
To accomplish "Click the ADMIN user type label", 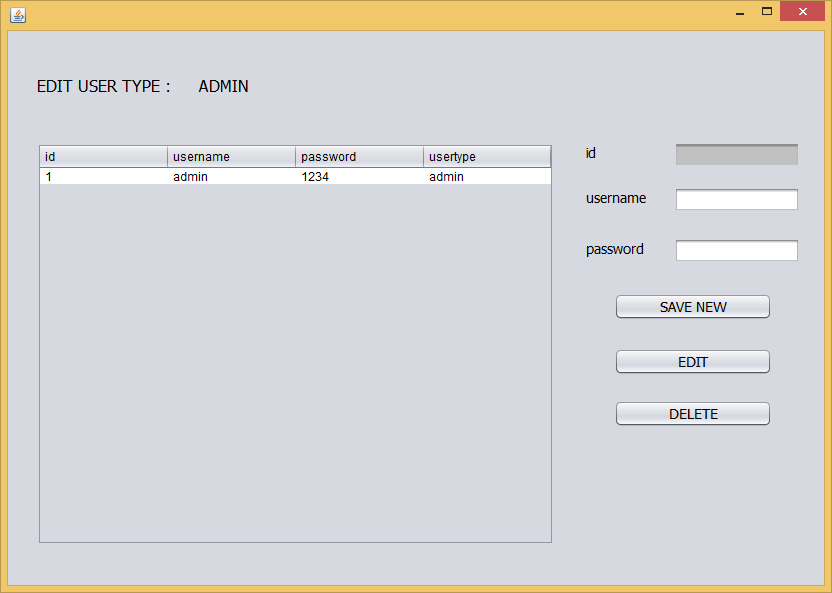I will click(x=223, y=87).
